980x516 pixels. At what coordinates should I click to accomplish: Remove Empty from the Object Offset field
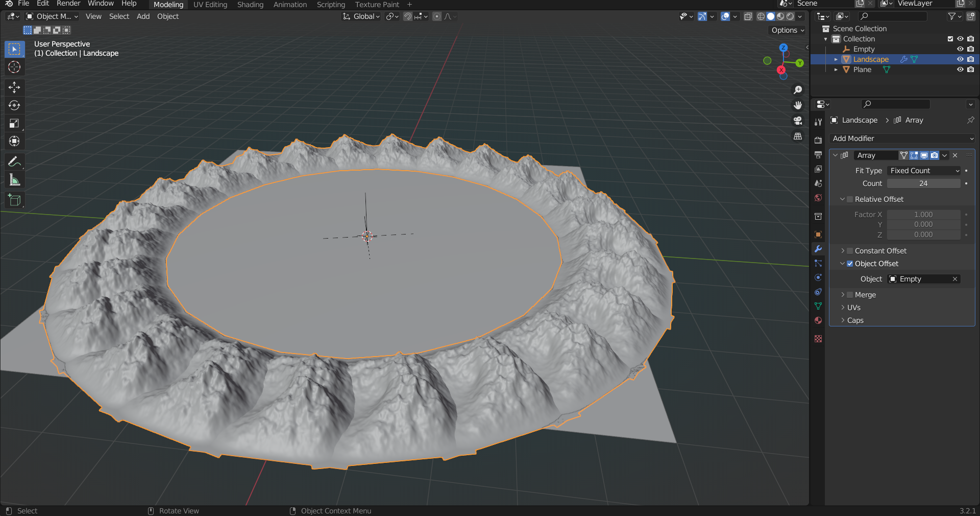[x=954, y=279]
